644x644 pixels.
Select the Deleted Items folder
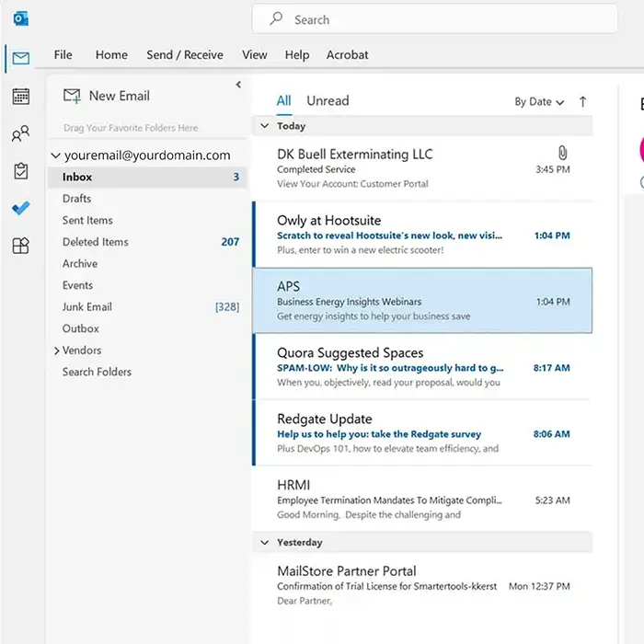[147, 242]
